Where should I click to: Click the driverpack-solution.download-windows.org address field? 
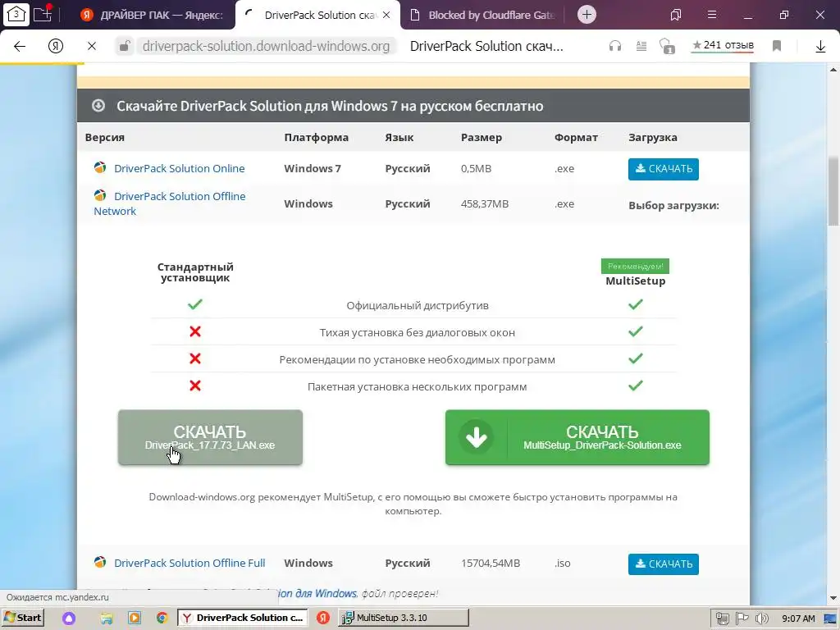coord(267,46)
